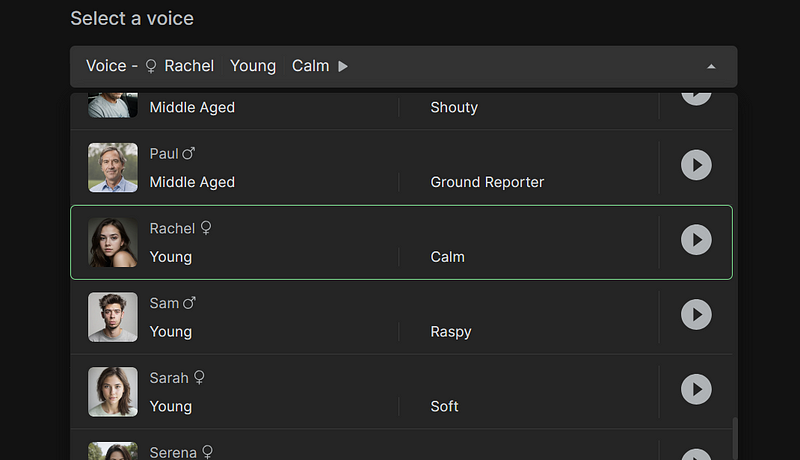The width and height of the screenshot is (800, 460).
Task: Open the Voice - Rachel selection box
Action: click(404, 66)
